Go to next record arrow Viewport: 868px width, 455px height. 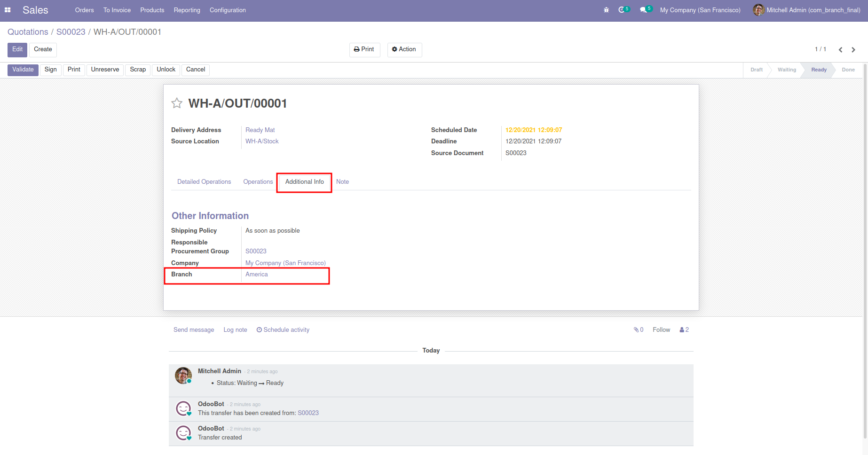click(853, 50)
